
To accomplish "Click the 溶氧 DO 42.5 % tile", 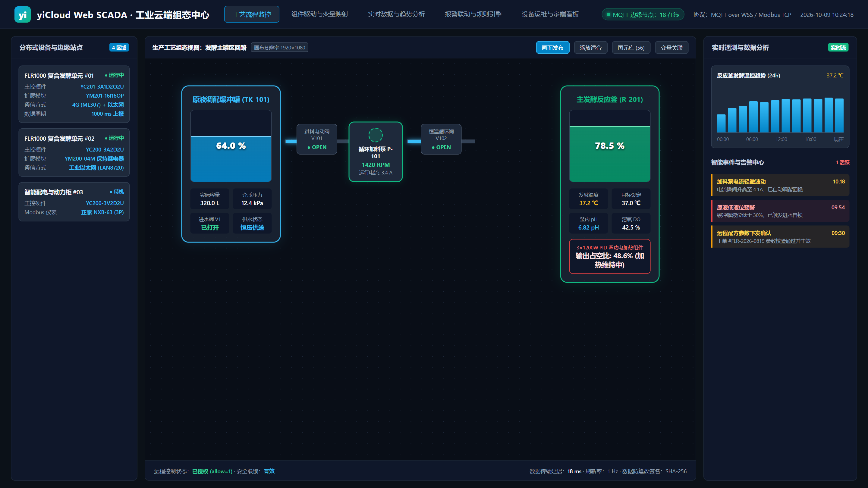I will (x=631, y=223).
